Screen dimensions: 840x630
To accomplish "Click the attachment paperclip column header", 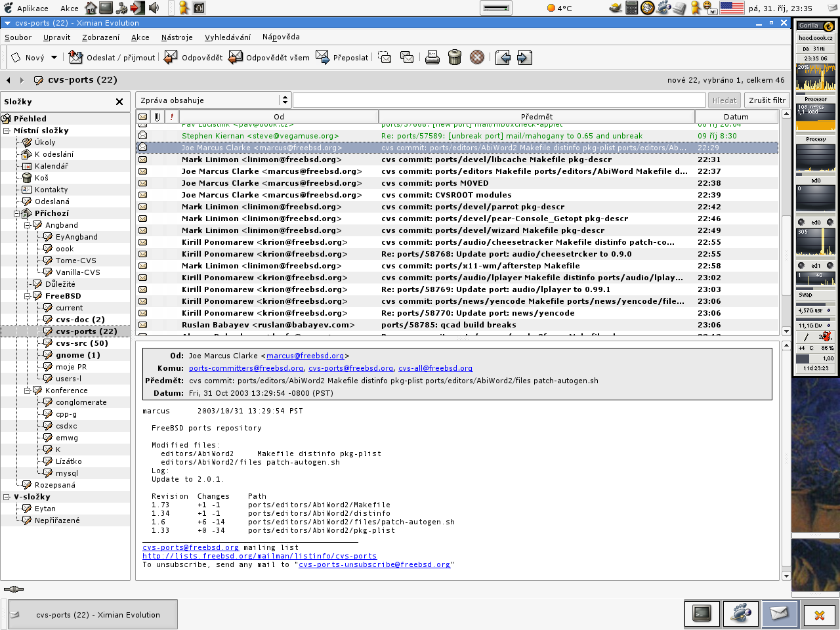I will (157, 117).
